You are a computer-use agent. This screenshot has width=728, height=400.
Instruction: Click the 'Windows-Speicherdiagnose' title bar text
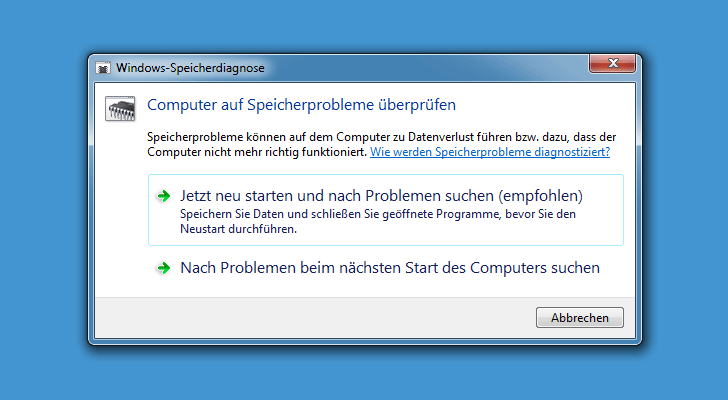(190, 68)
